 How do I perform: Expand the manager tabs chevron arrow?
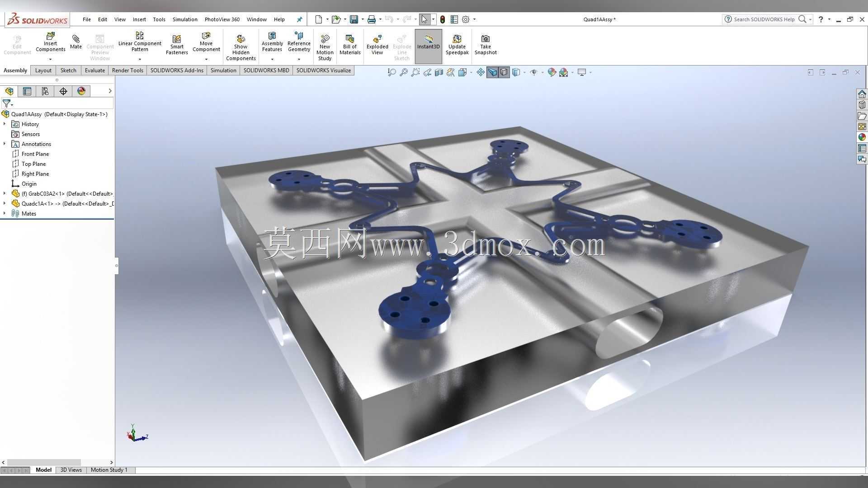(x=110, y=91)
